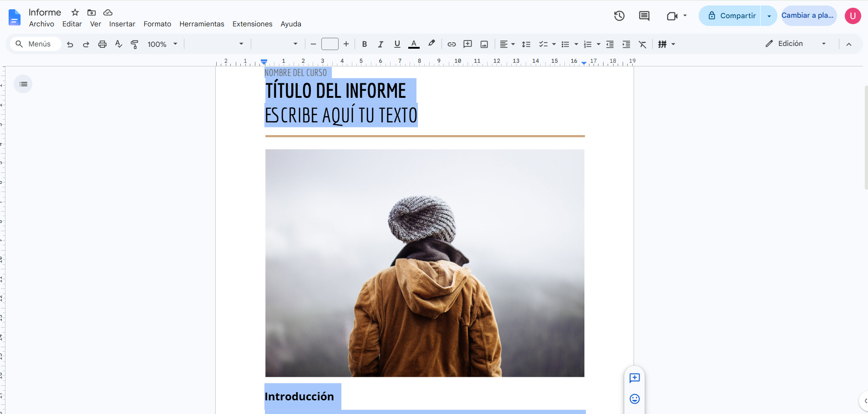
Task: Move document to folder icon
Action: coord(91,12)
